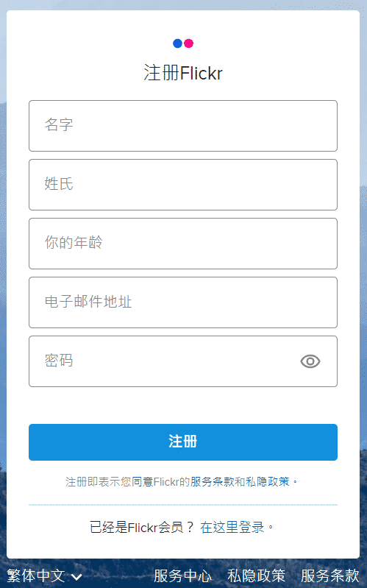
Task: Show password with the eye icon
Action: pos(310,361)
